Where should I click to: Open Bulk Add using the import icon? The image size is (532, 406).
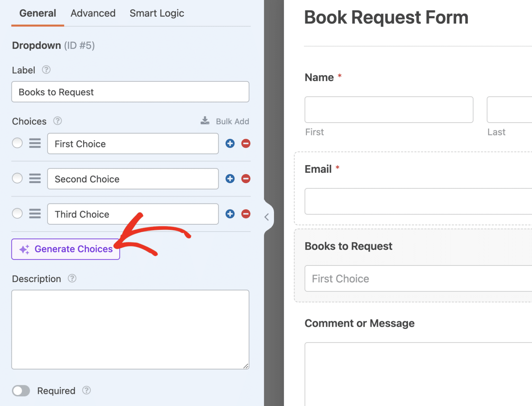pyautogui.click(x=205, y=121)
